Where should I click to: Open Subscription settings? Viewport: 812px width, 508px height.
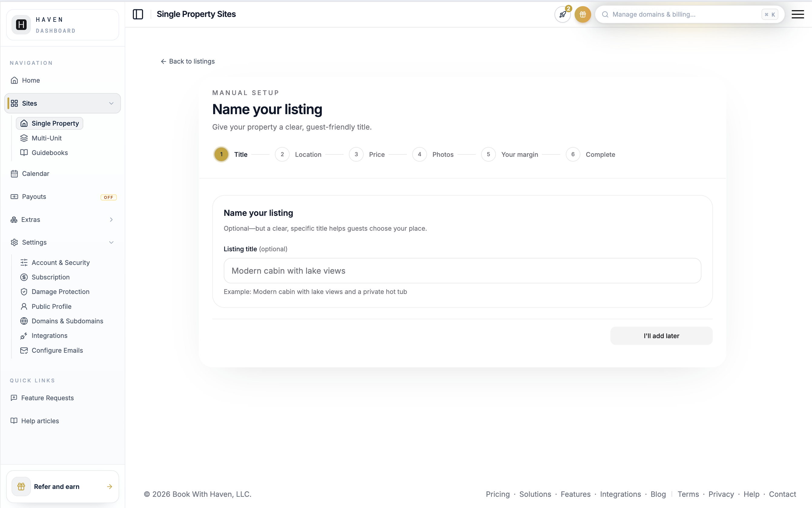45,277
